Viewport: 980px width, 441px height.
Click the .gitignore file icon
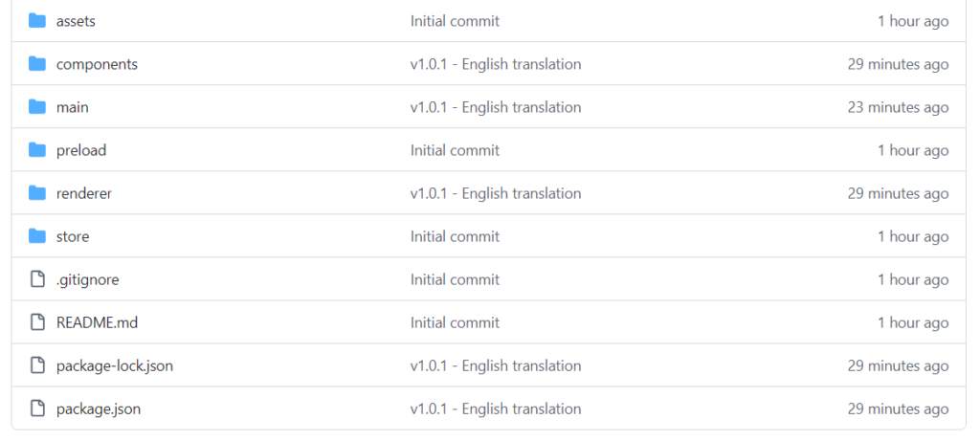tap(37, 279)
